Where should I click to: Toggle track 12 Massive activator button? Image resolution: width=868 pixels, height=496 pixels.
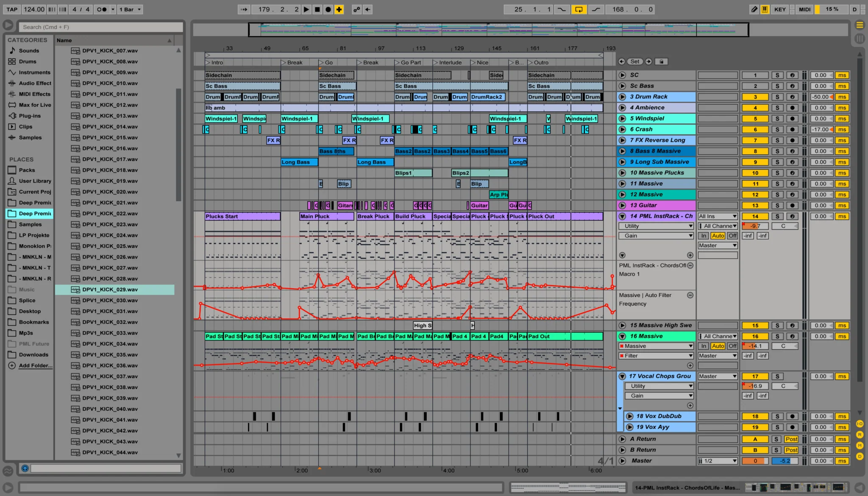point(755,195)
